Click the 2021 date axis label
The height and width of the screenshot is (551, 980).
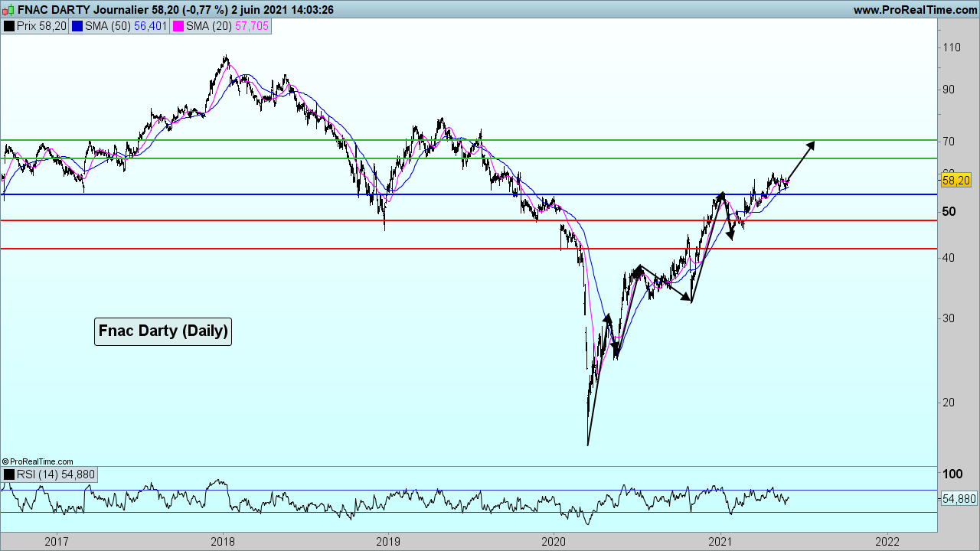720,542
